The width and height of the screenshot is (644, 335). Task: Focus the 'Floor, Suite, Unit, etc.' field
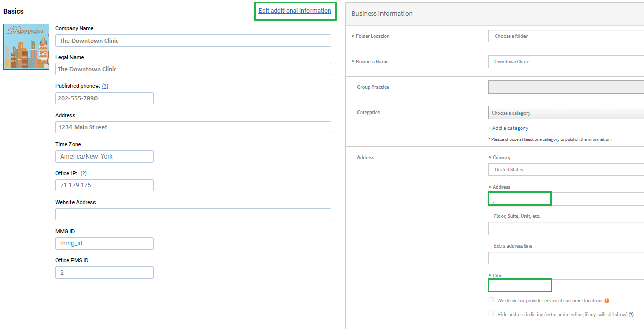565,229
